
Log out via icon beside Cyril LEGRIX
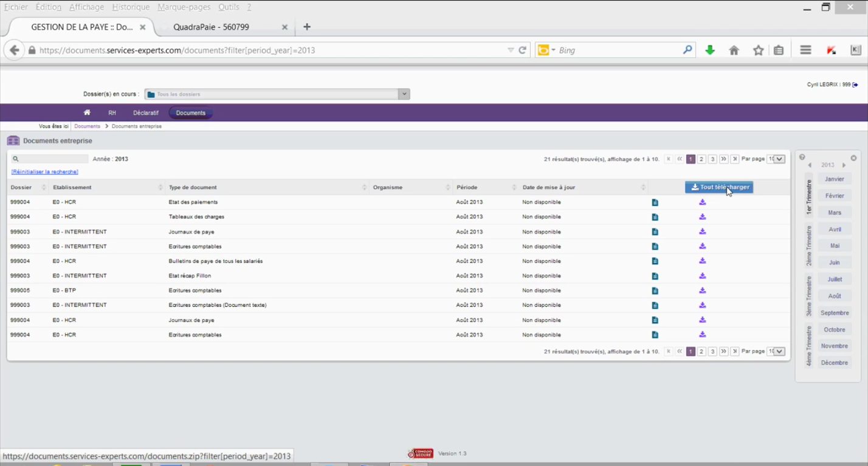click(855, 85)
